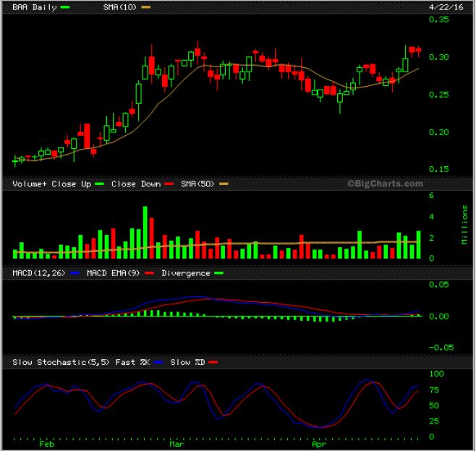The width and height of the screenshot is (476, 451).
Task: Click the 0.35 price axis label
Action: [x=438, y=20]
